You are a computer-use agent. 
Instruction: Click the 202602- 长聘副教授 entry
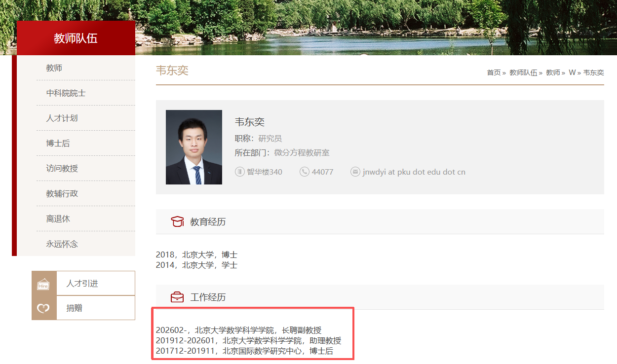[239, 330]
